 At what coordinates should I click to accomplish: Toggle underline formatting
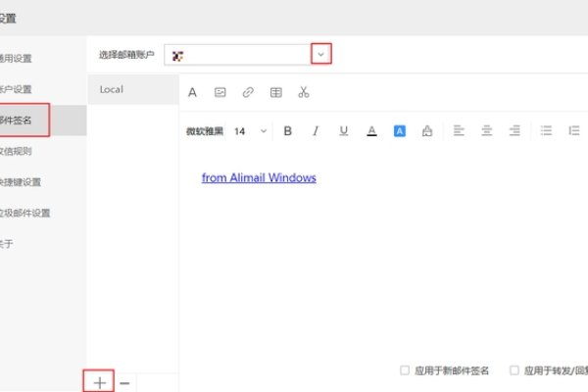[x=344, y=131]
